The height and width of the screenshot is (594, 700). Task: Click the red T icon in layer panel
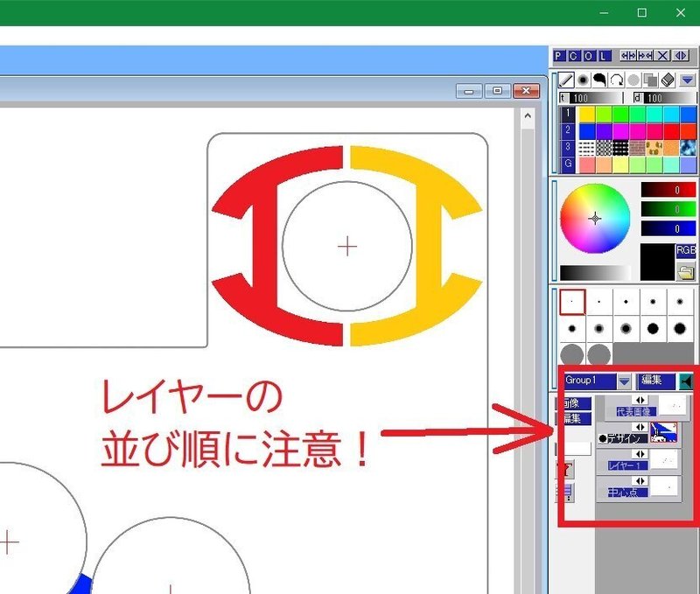click(566, 470)
